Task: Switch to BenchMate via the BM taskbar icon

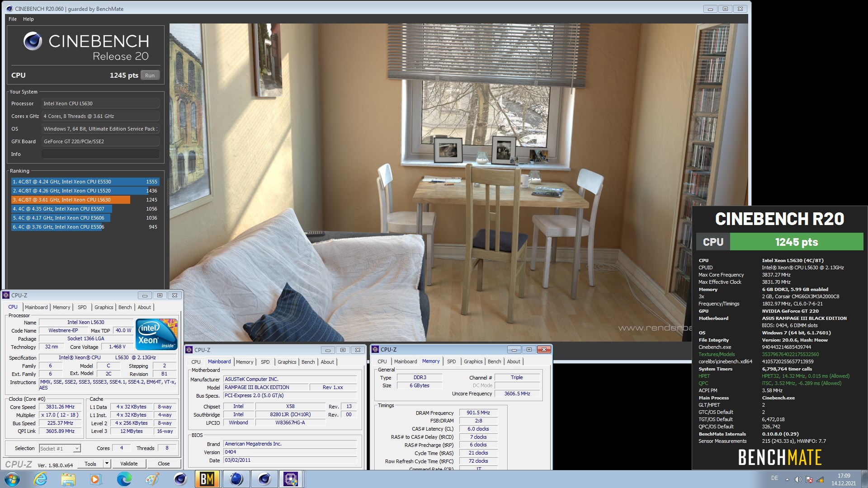Action: [207, 479]
